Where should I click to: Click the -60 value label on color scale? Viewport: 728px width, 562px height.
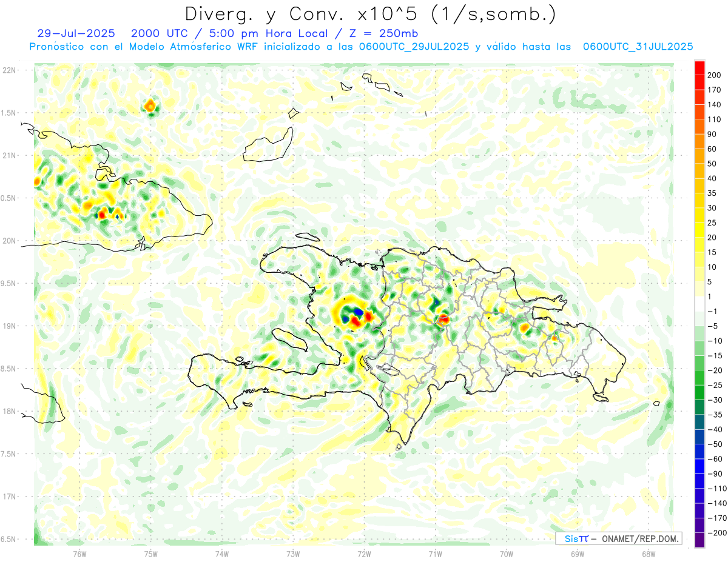[x=712, y=459]
